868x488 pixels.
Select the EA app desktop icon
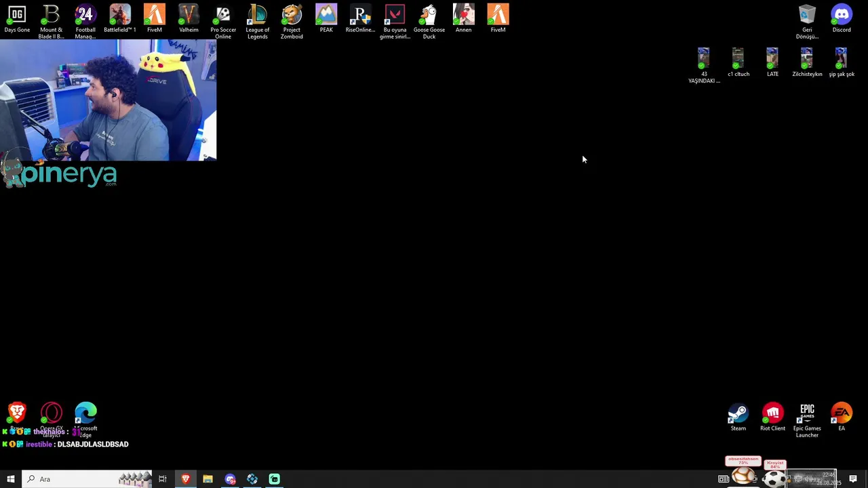842,418
